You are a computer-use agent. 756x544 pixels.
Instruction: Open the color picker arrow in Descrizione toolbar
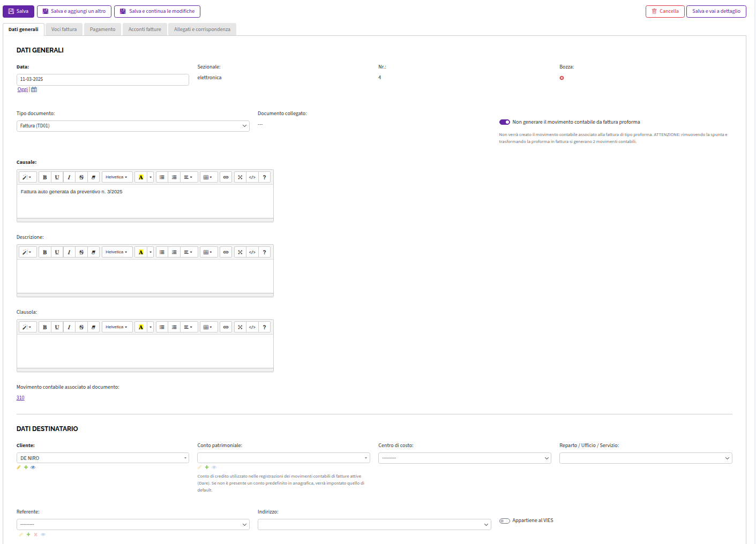tap(151, 252)
